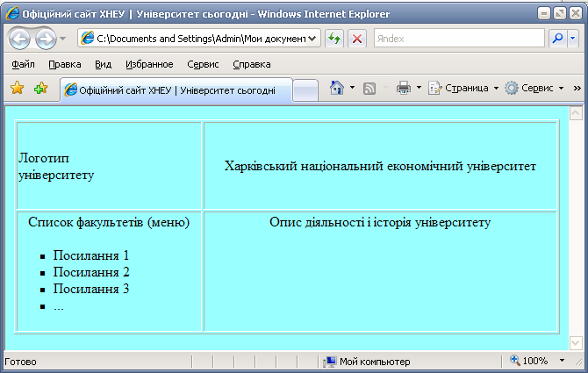The height and width of the screenshot is (373, 588).
Task: Show more toolbar commands via double chevron
Action: (577, 88)
